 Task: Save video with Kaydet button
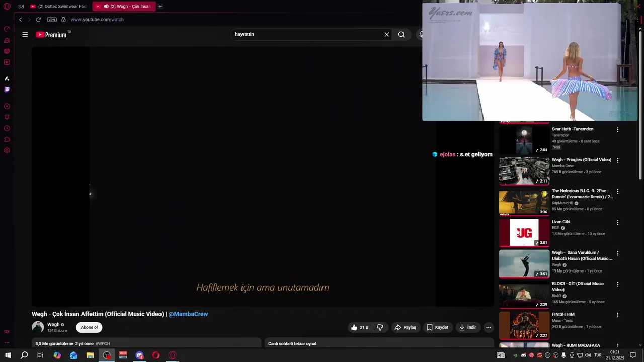437,327
